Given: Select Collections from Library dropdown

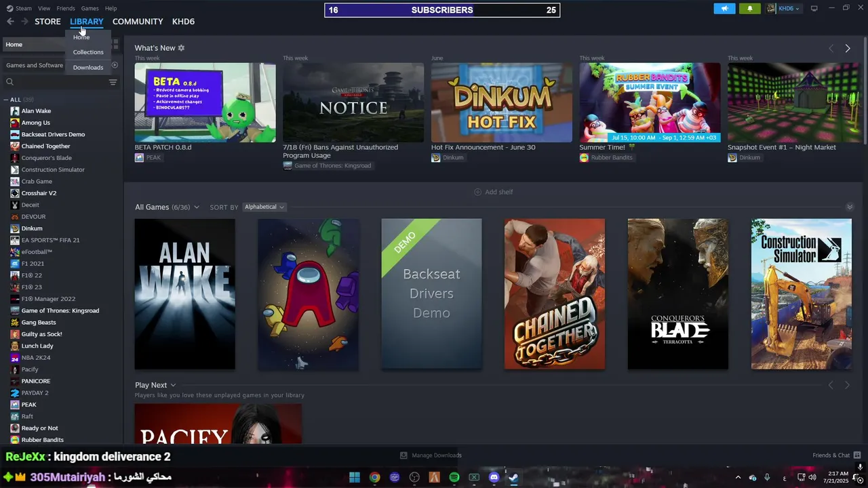Looking at the screenshot, I should click(88, 52).
